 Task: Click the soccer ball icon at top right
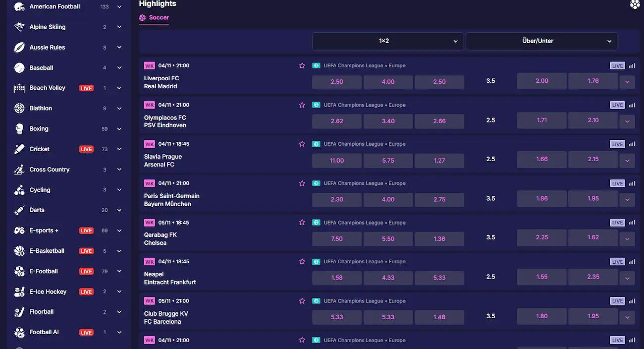tap(635, 4)
